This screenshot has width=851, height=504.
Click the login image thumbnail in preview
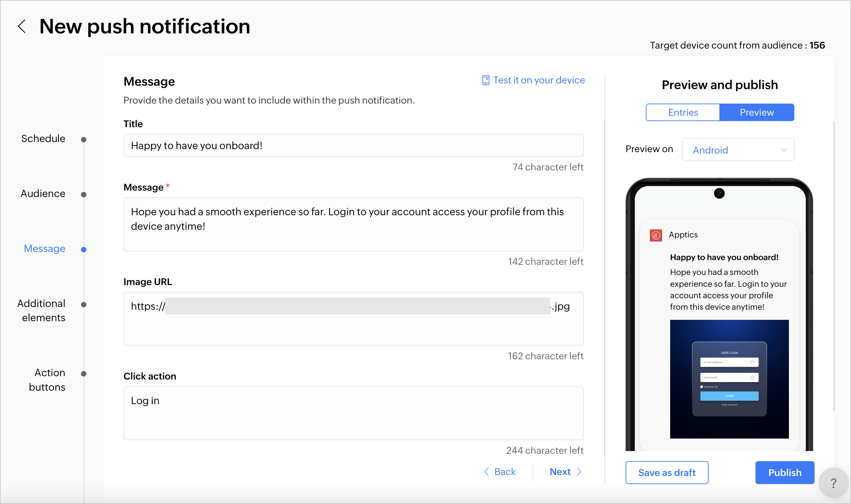pyautogui.click(x=730, y=379)
